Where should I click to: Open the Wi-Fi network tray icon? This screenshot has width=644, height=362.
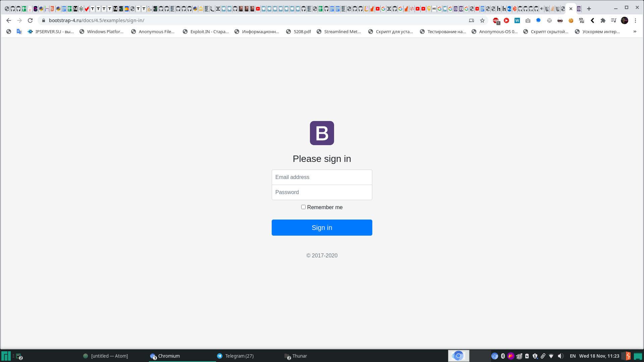[x=551, y=356]
